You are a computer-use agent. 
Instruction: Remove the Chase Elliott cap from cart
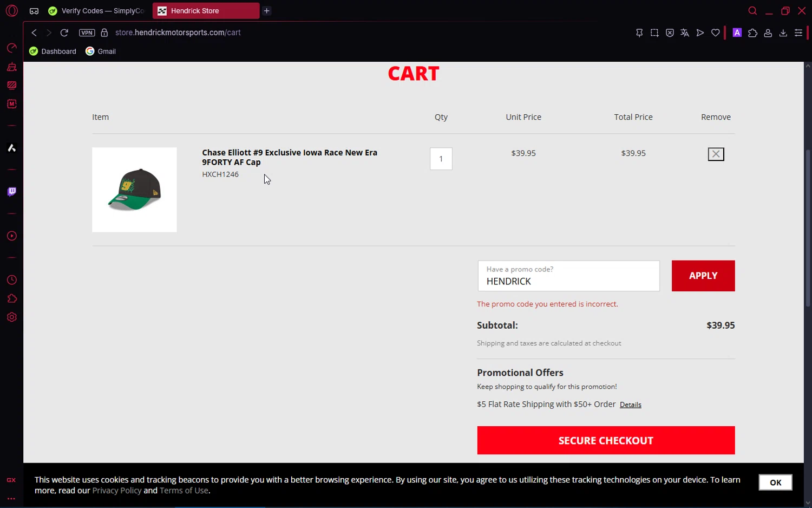(x=716, y=154)
